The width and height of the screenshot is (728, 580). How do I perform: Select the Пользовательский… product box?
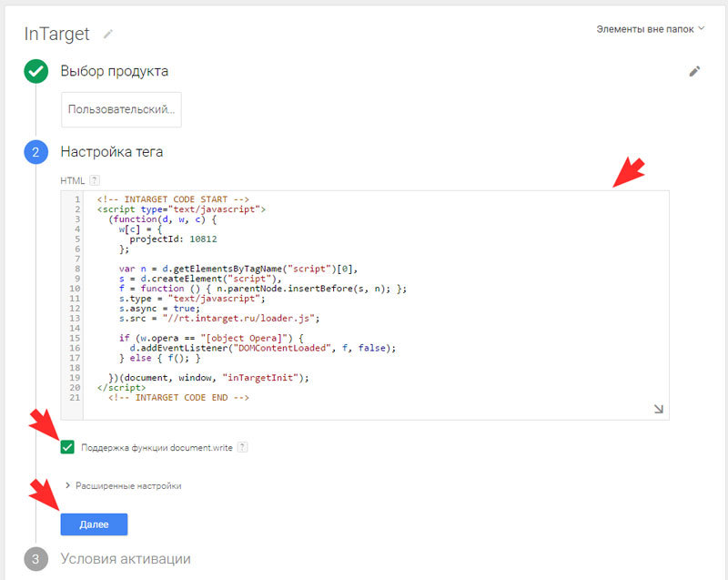click(121, 109)
